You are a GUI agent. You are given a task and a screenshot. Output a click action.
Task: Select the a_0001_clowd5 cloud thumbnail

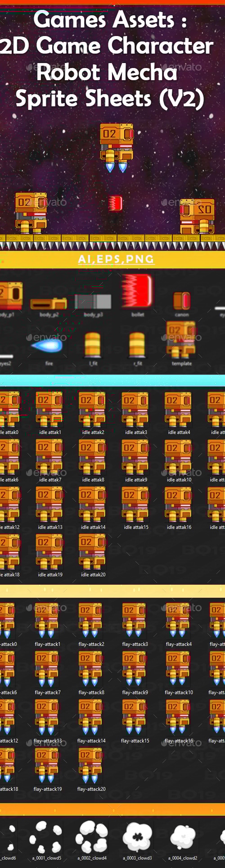[x=46, y=836]
